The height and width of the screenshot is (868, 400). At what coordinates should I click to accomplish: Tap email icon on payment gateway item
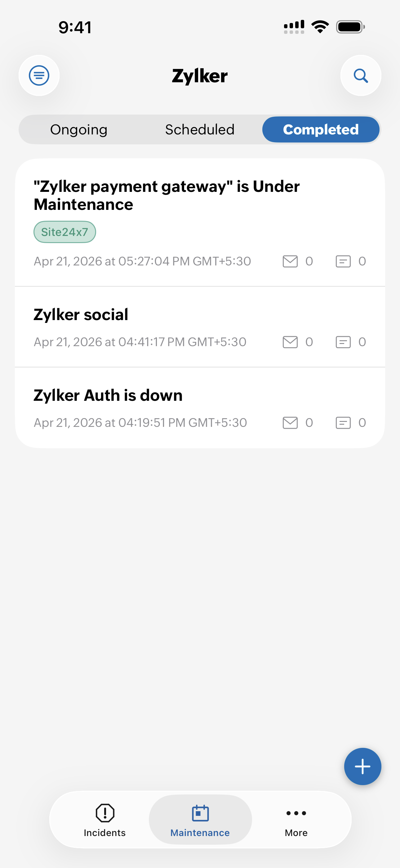point(290,261)
